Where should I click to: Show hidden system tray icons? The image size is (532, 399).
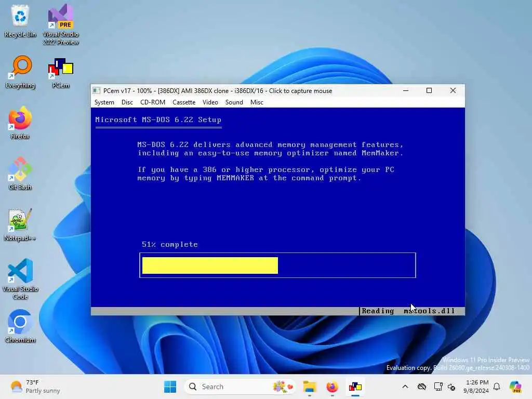pyautogui.click(x=405, y=387)
